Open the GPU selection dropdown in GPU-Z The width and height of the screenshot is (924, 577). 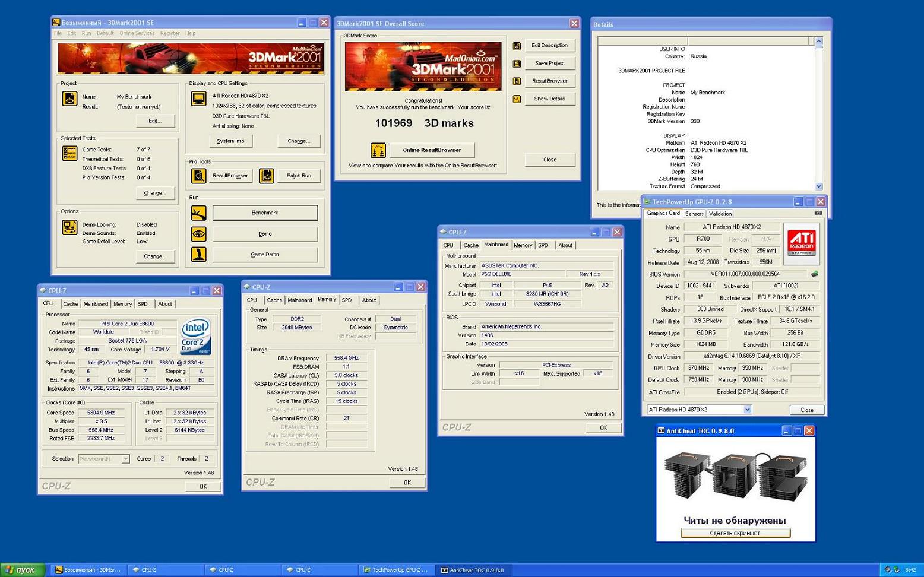tap(748, 410)
